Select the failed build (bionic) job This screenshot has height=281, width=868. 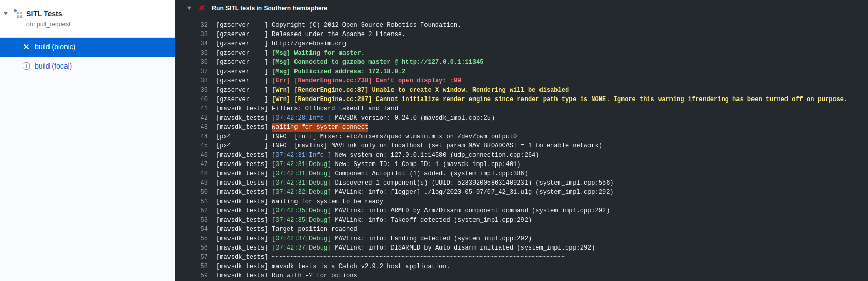tap(87, 47)
